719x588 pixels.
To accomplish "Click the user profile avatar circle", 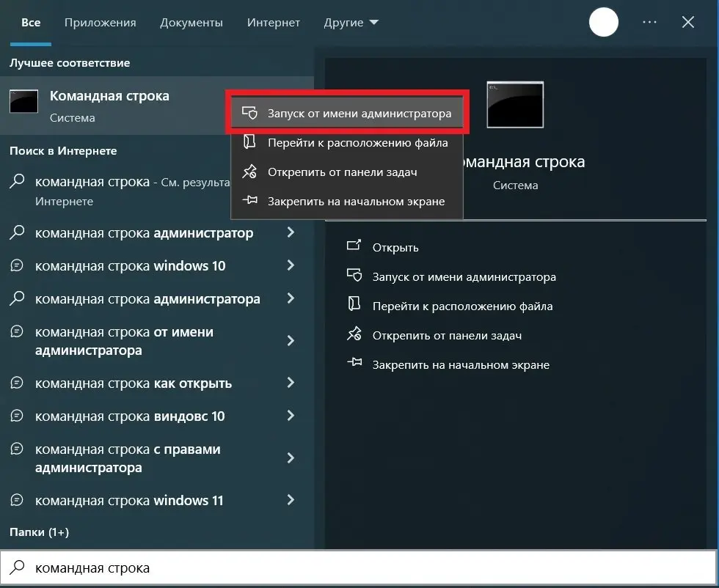I will (x=604, y=23).
